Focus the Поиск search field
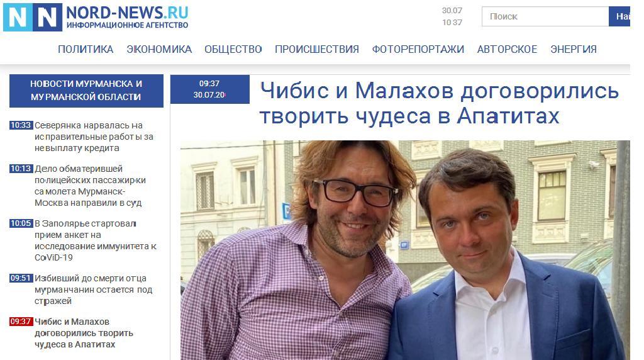644x360 pixels. pos(545,16)
